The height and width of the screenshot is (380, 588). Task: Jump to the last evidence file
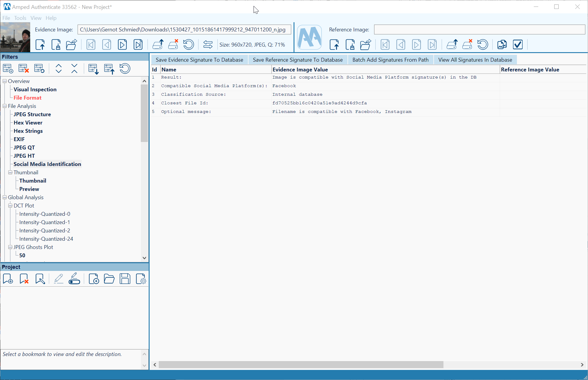(138, 44)
